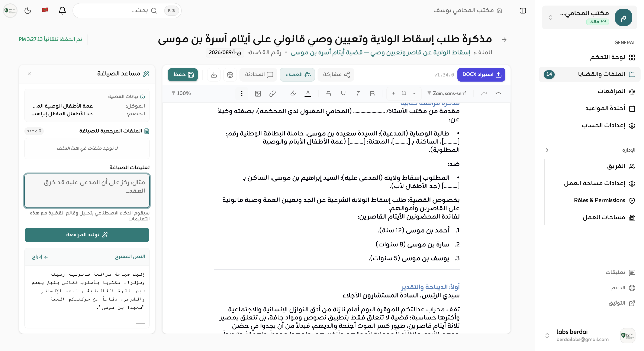
Task: Decrease font size minus button
Action: point(414,93)
